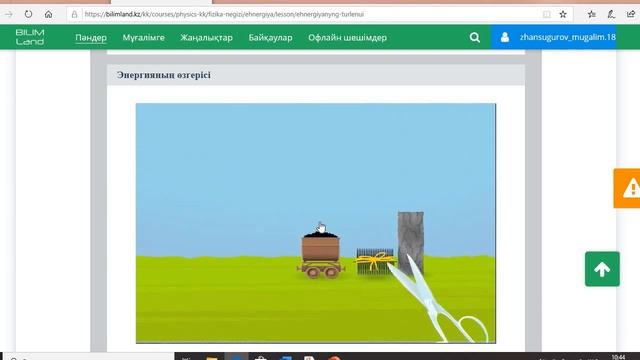Click the browser forward arrow

9,14
